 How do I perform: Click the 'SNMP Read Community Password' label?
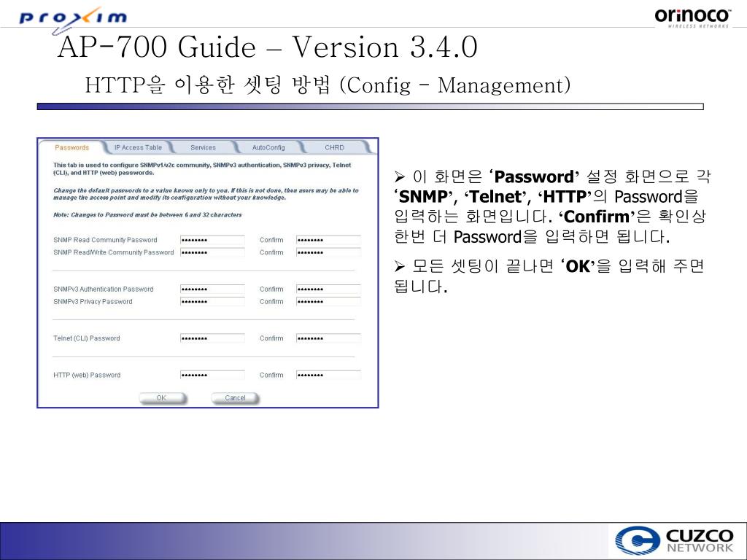click(x=105, y=240)
